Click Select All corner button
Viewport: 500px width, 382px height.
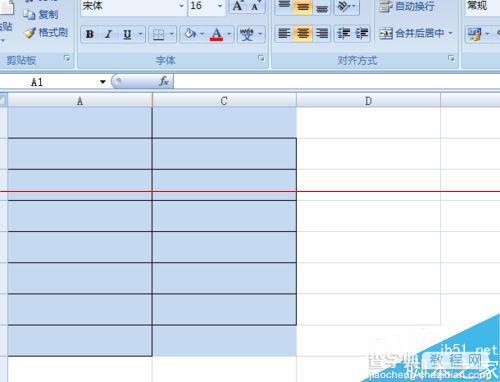click(x=3, y=100)
